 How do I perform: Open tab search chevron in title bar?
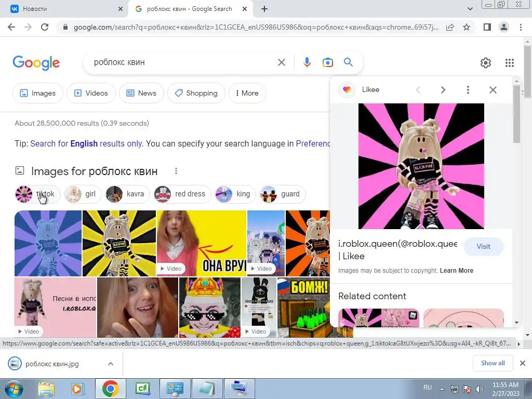(x=470, y=9)
